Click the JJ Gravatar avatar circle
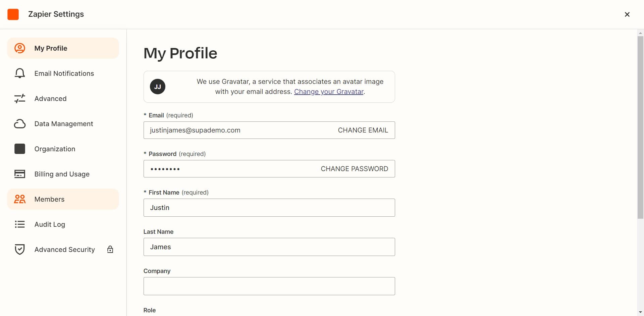 (x=158, y=86)
